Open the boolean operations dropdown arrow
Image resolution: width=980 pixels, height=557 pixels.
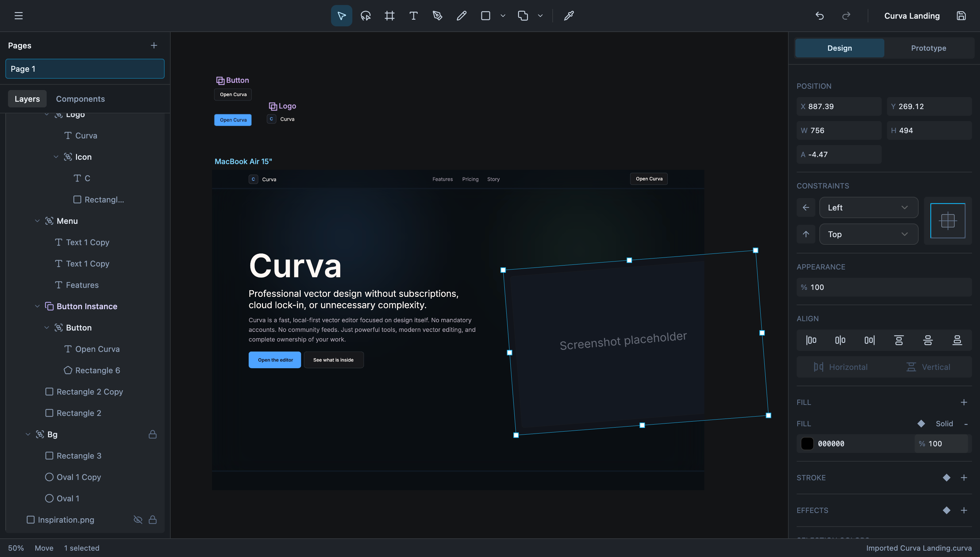[x=540, y=16]
